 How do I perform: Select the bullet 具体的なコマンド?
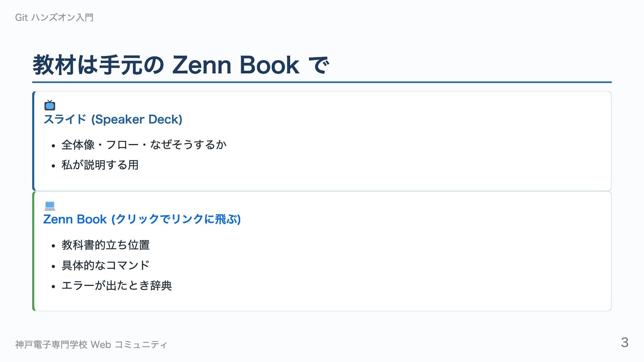(x=106, y=265)
